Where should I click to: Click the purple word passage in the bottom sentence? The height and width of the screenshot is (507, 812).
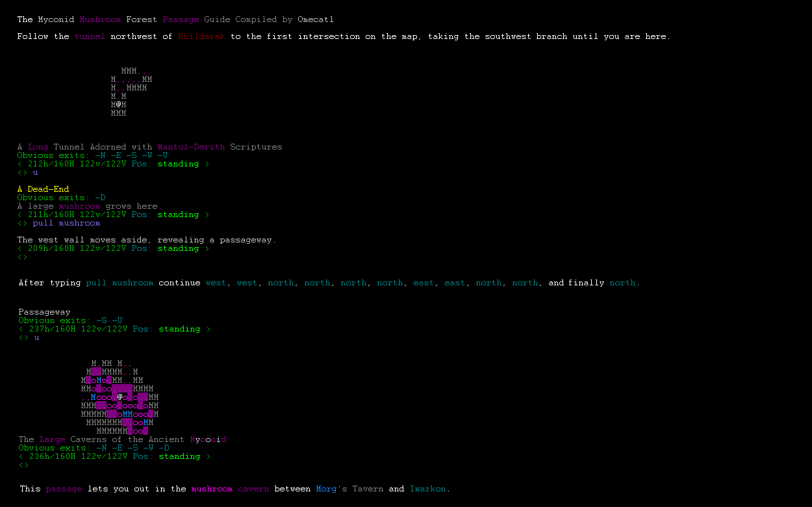[64, 489]
